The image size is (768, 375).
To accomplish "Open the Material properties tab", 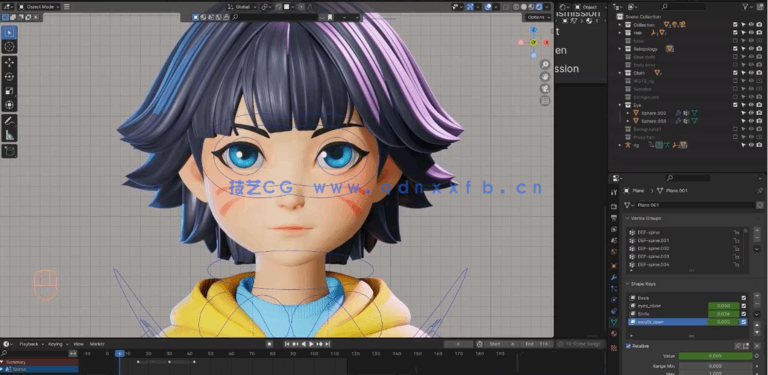I will (614, 334).
